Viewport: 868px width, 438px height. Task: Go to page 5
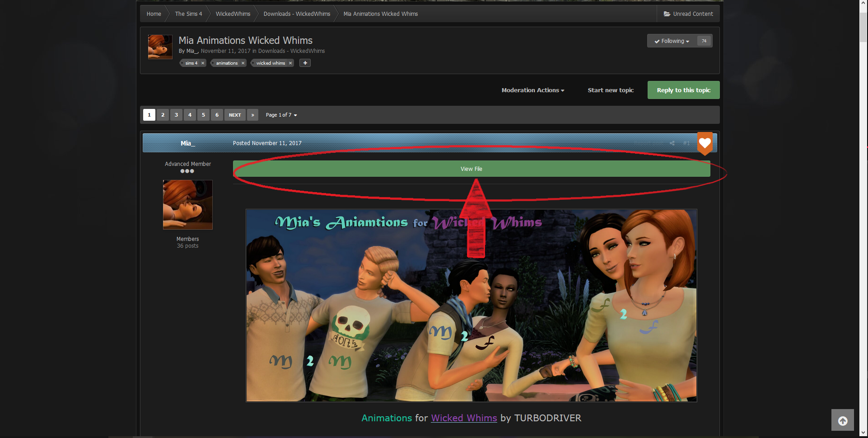pyautogui.click(x=204, y=115)
